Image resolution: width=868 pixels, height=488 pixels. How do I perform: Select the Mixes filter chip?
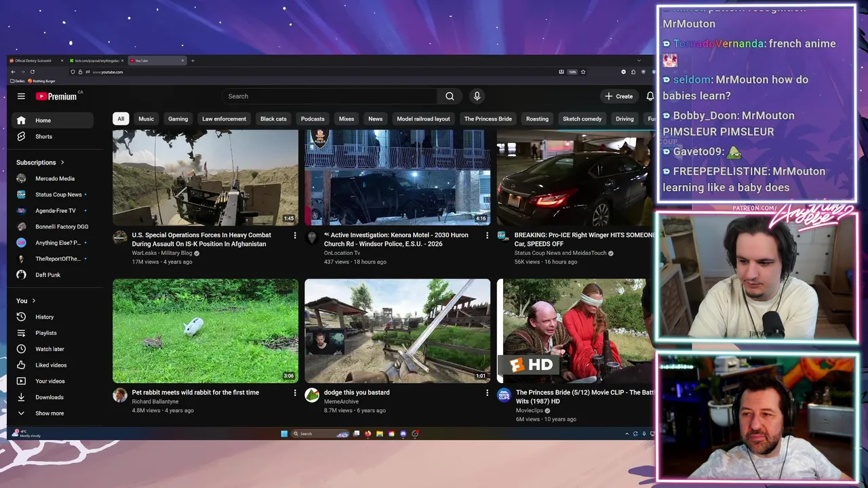[347, 119]
